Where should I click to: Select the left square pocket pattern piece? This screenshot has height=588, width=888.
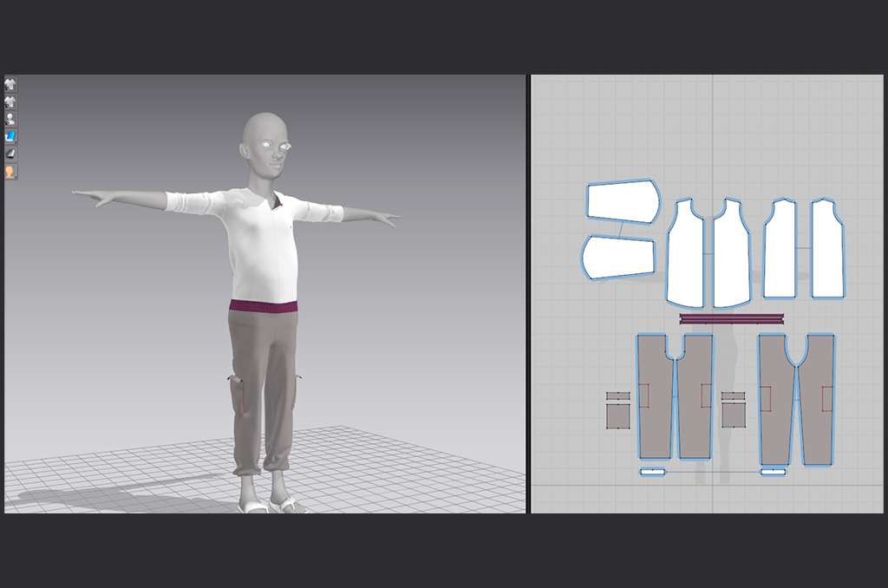pyautogui.click(x=617, y=415)
